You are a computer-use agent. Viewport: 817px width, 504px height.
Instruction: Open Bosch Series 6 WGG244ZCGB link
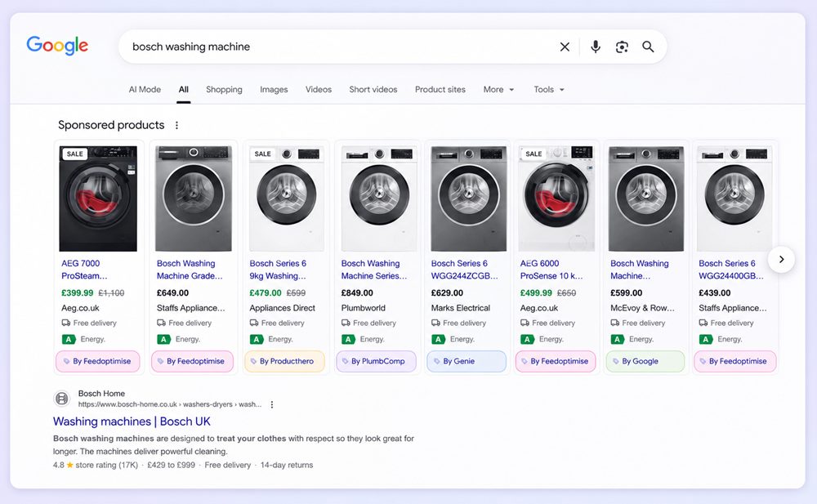(x=464, y=270)
